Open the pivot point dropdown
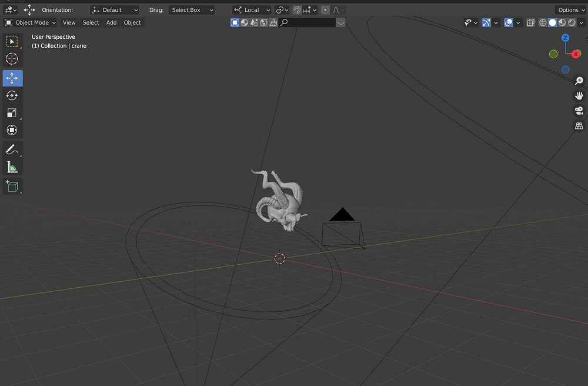Image resolution: width=588 pixels, height=386 pixels. 282,10
